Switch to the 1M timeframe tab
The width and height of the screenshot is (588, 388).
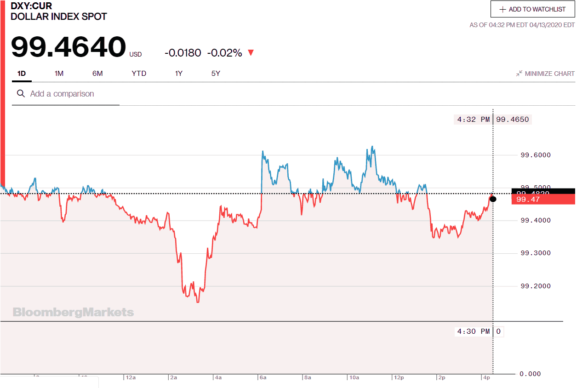click(x=58, y=73)
